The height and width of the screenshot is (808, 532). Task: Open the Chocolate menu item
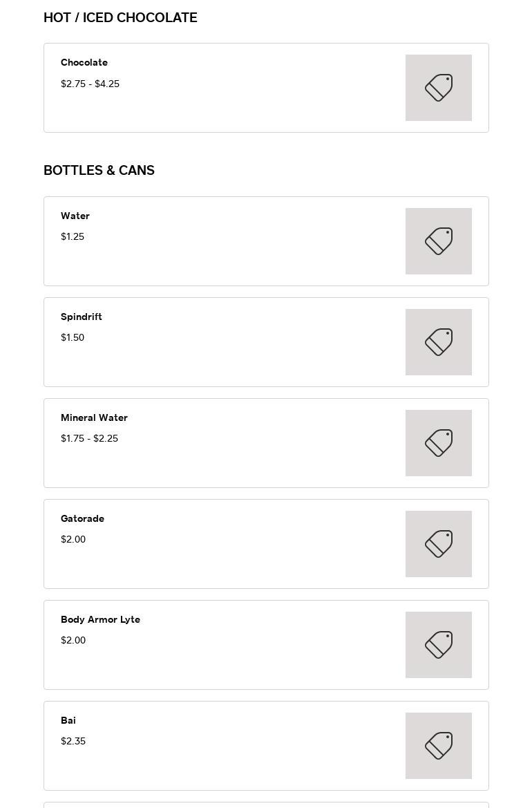pos(84,62)
